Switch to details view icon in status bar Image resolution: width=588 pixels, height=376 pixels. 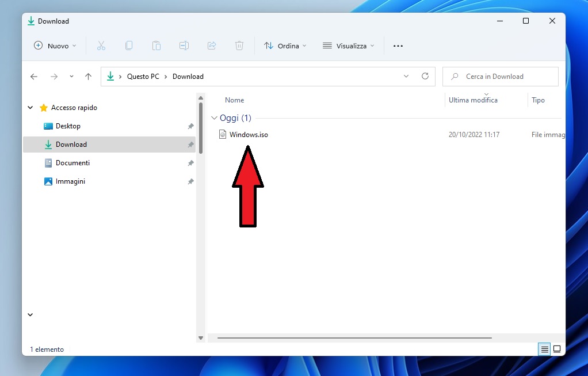click(544, 349)
